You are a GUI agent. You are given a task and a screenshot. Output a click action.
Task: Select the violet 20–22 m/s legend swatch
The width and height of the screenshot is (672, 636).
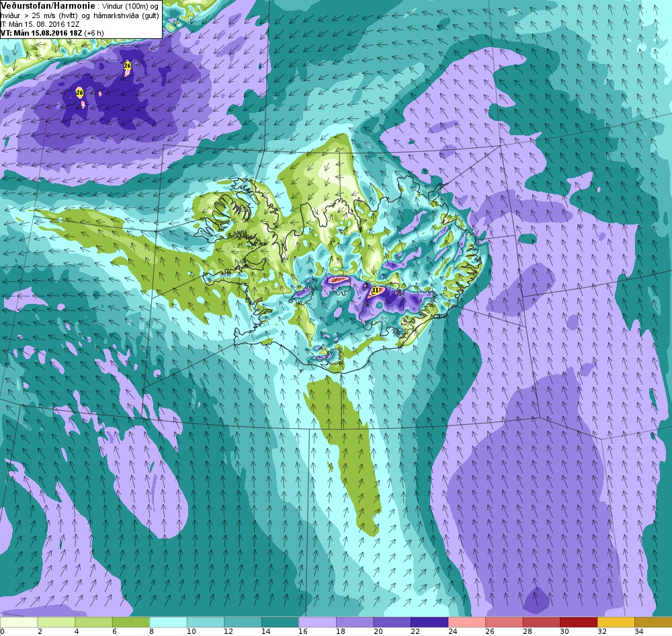pyautogui.click(x=392, y=622)
